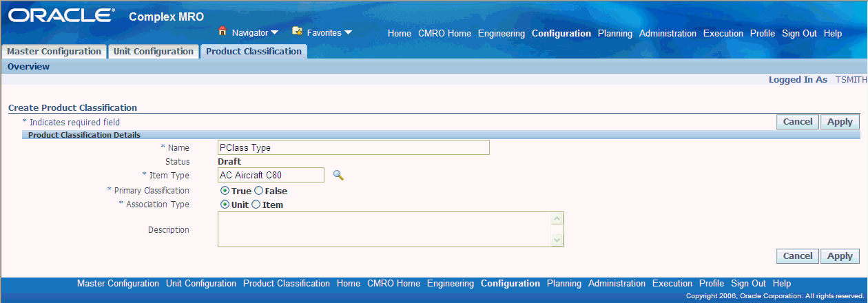Viewport: 868px width, 303px height.
Task: Click the Create Product Classification heading
Action: pyautogui.click(x=72, y=108)
